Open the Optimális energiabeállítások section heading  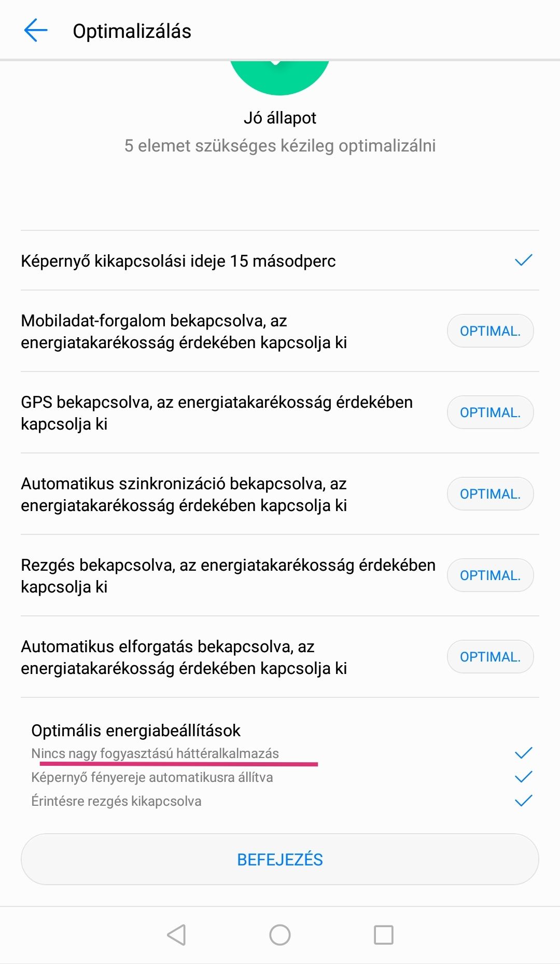point(136,731)
